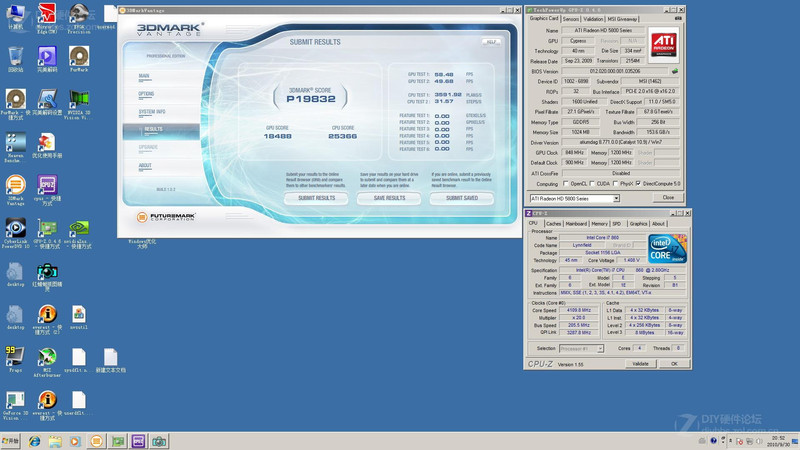Open the nvidiaInspector shortcut on the desktop
Image resolution: width=800 pixels, height=450 pixels.
point(79,233)
